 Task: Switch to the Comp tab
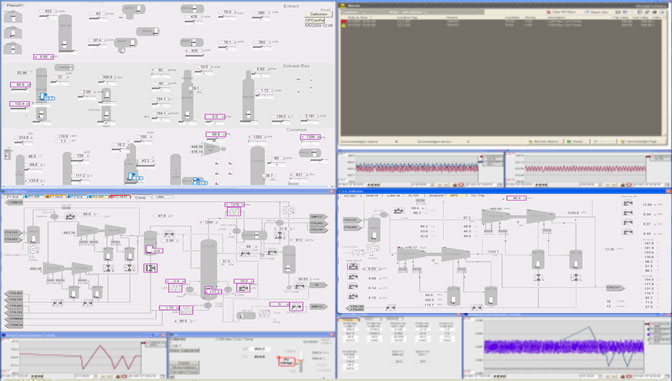[x=140, y=197]
